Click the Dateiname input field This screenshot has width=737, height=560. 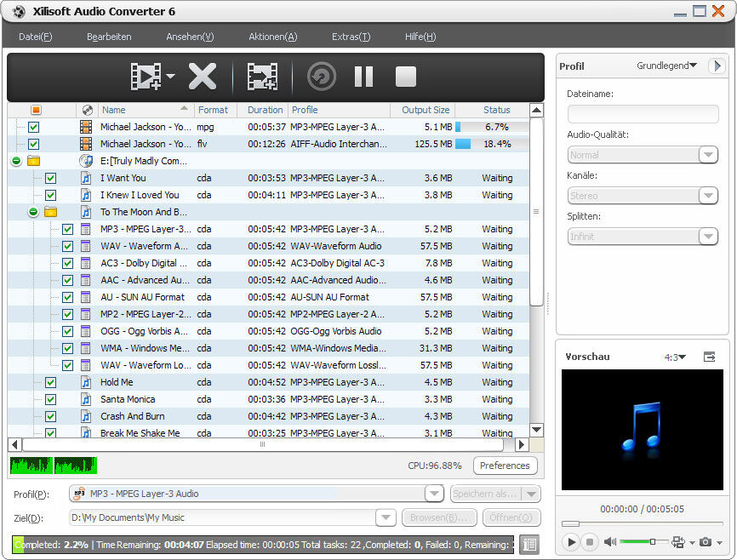tap(643, 113)
